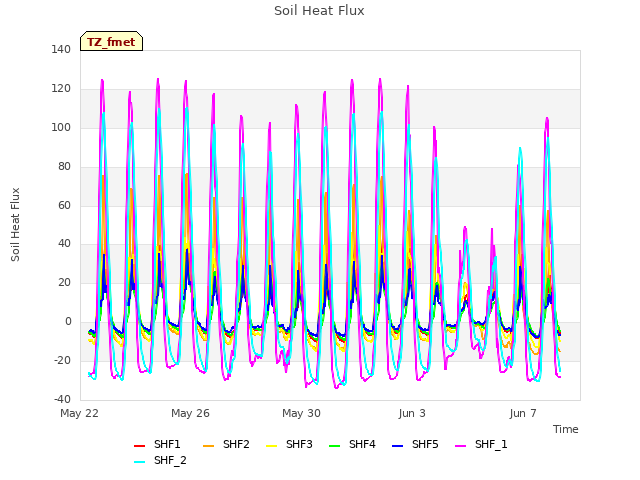This screenshot has height=480, width=640.
Task: Click the 0 y-axis tick label
Action: (68, 322)
